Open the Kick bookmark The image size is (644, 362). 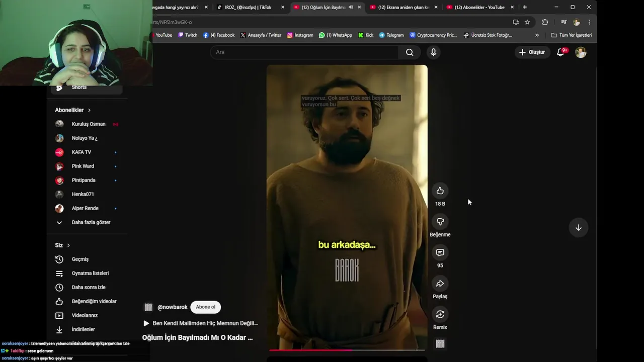(x=366, y=35)
